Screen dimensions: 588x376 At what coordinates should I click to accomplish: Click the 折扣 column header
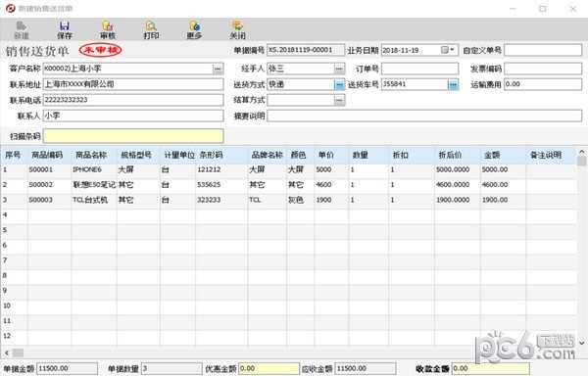(412, 155)
